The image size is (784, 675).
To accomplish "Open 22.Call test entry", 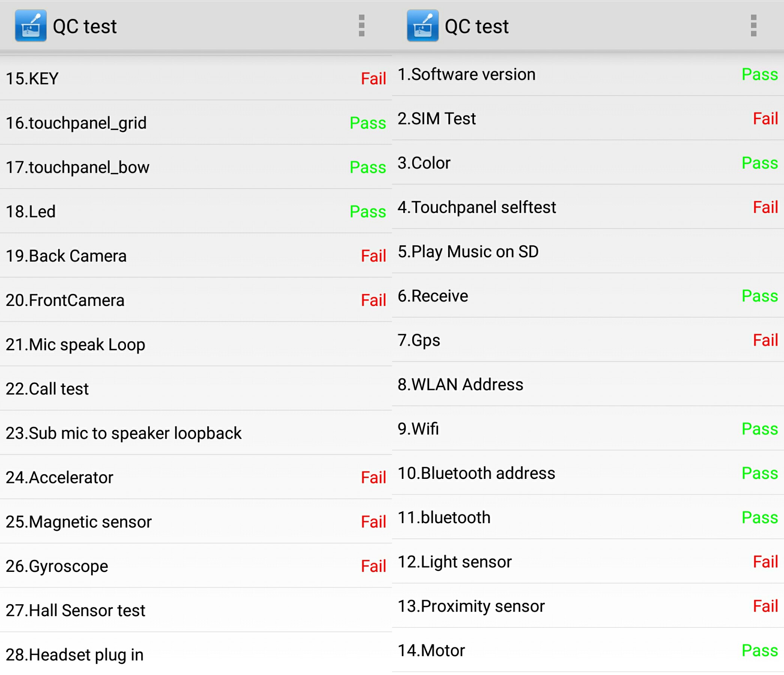I will (x=196, y=388).
